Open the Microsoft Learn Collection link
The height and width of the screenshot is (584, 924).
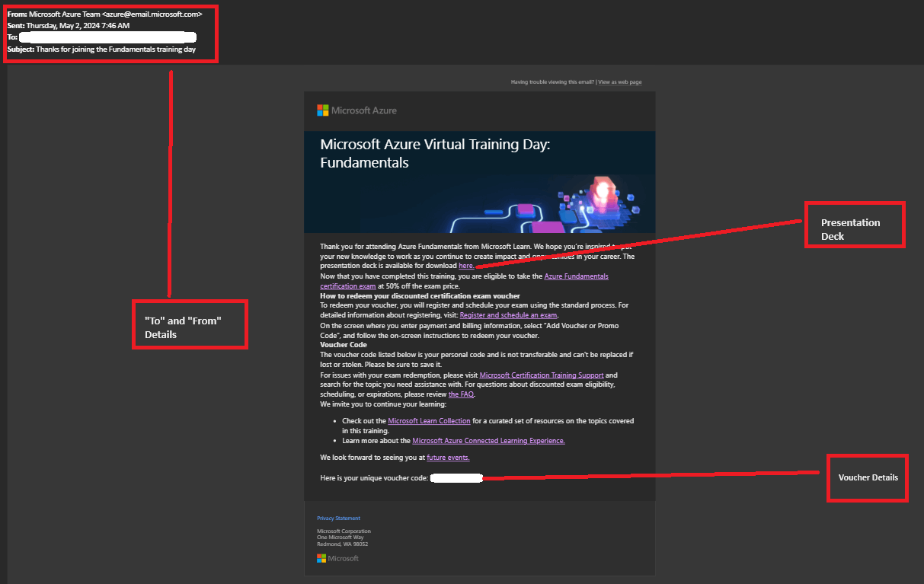[x=429, y=421]
